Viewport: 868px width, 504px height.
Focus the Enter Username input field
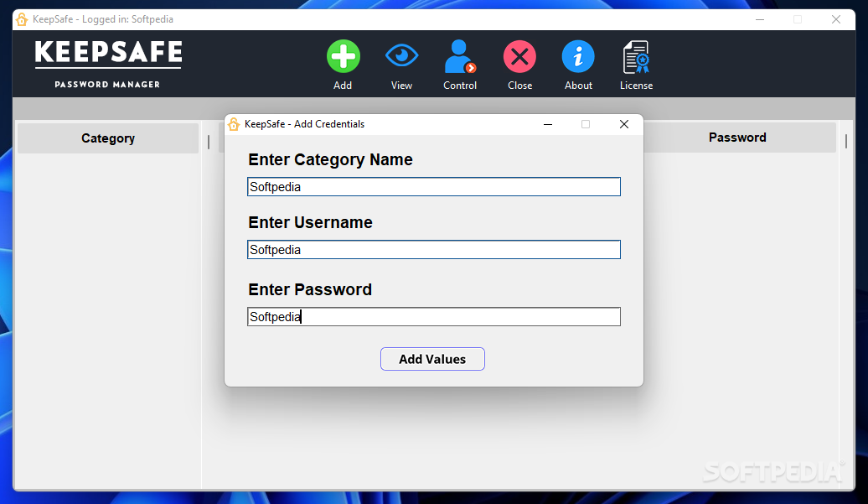(x=433, y=250)
